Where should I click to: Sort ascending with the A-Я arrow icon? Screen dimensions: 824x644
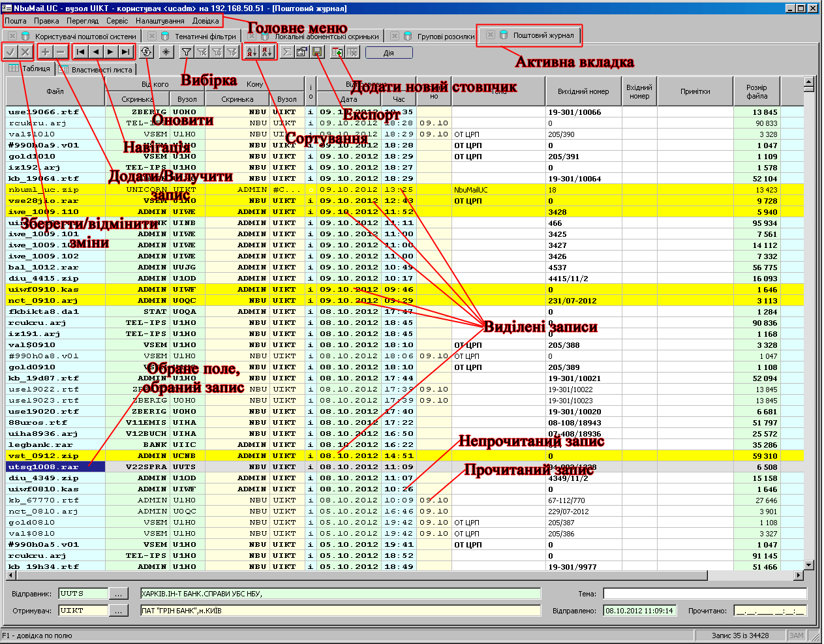tap(252, 52)
